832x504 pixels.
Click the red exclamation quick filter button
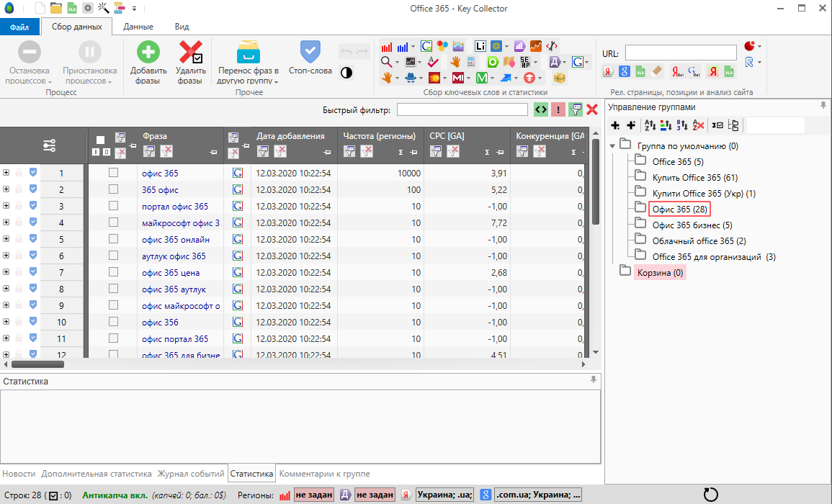pos(558,110)
